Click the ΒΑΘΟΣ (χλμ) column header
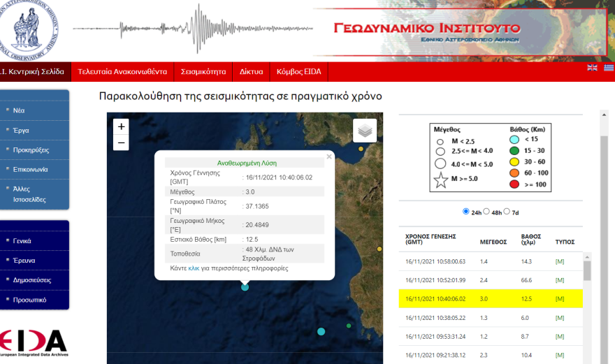Screen dimensions: 615x364 point(530,239)
